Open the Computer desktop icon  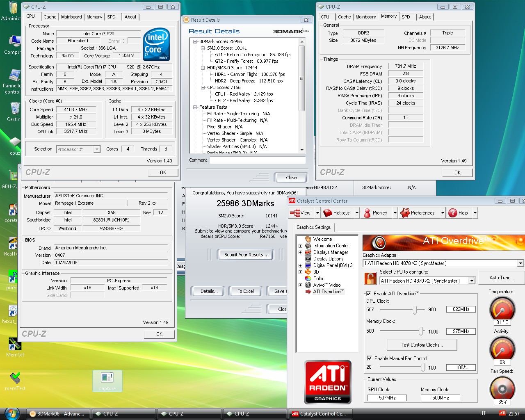pyautogui.click(x=15, y=41)
